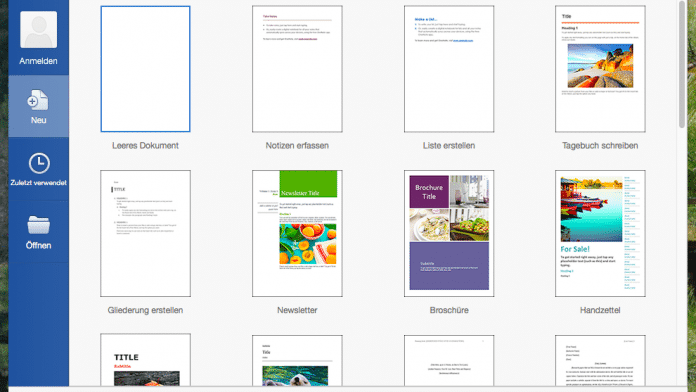This screenshot has height=392, width=696.
Task: Click the Anmelden label in sidebar
Action: tap(38, 61)
